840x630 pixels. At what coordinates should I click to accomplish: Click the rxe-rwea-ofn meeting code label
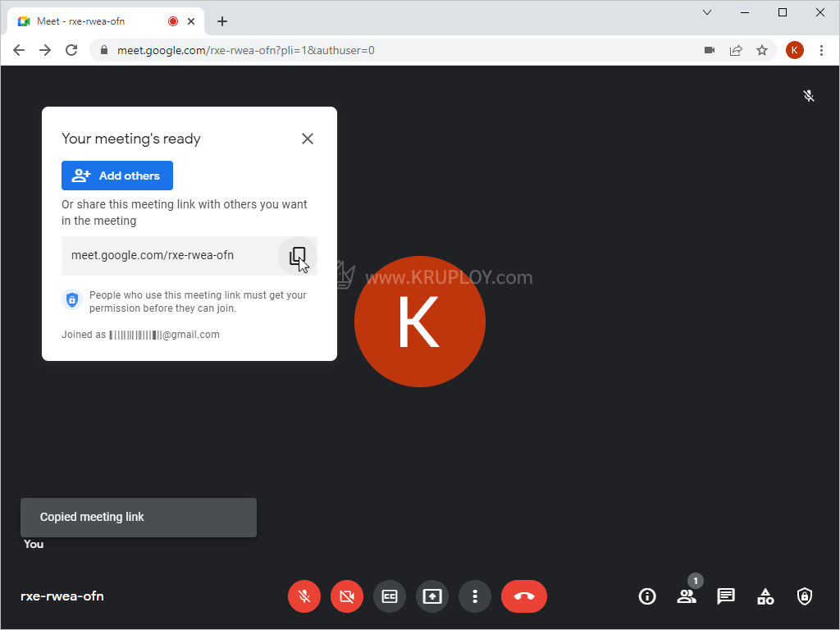tap(62, 596)
